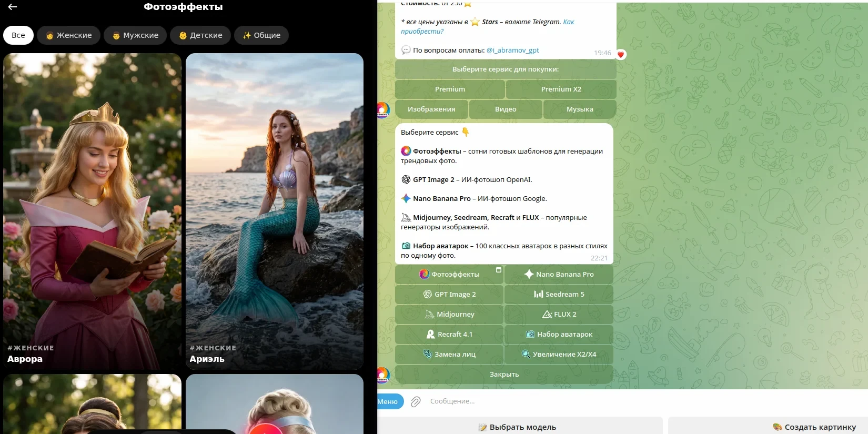Image resolution: width=868 pixels, height=434 pixels.
Task: Click the Создать картинку keyboard button
Action: pos(768,427)
